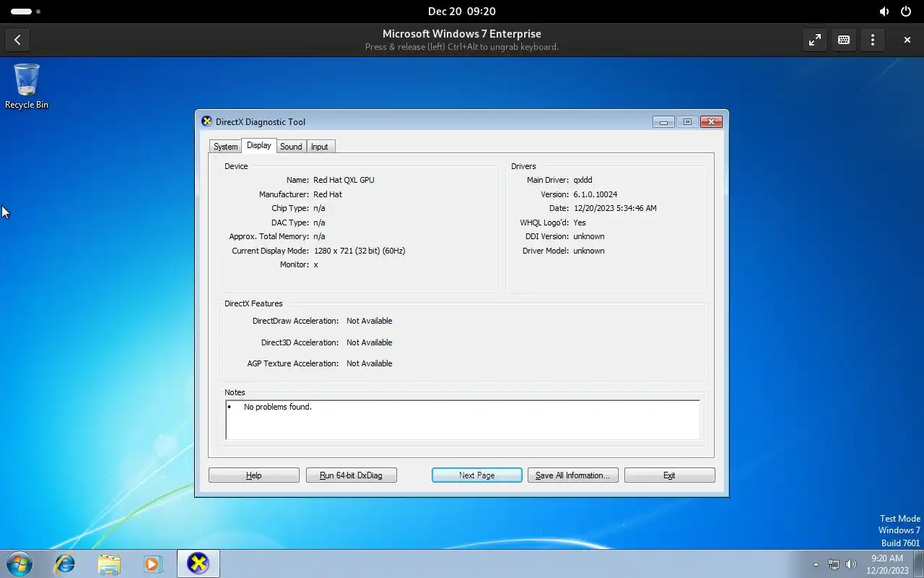Image resolution: width=924 pixels, height=578 pixels.
Task: Click the Windows speaker tray icon
Action: 850,564
